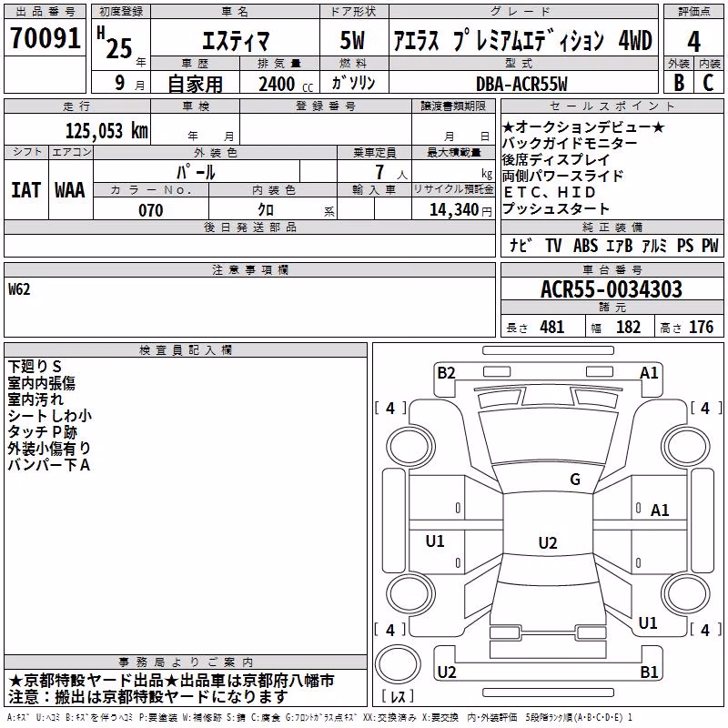The width and height of the screenshot is (728, 728).
Task: Select grade text アエラス プレミアムエディション 4WD
Action: click(522, 40)
